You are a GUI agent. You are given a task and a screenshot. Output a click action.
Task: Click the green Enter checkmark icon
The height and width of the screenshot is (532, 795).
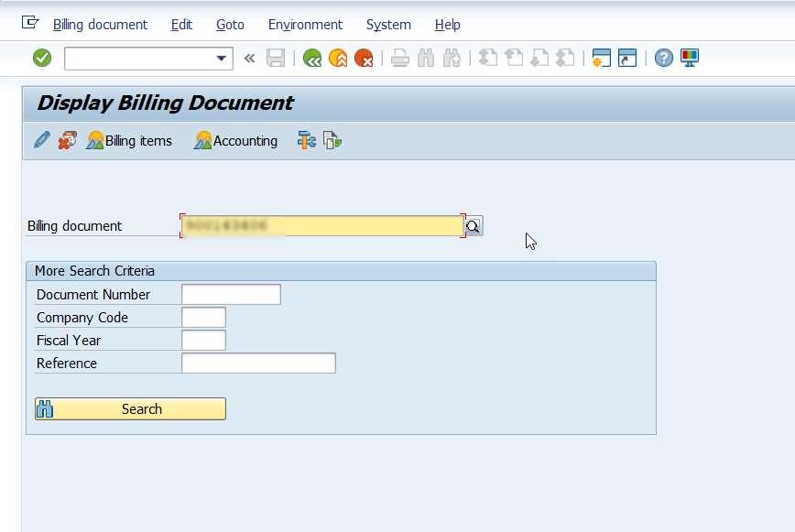coord(42,58)
